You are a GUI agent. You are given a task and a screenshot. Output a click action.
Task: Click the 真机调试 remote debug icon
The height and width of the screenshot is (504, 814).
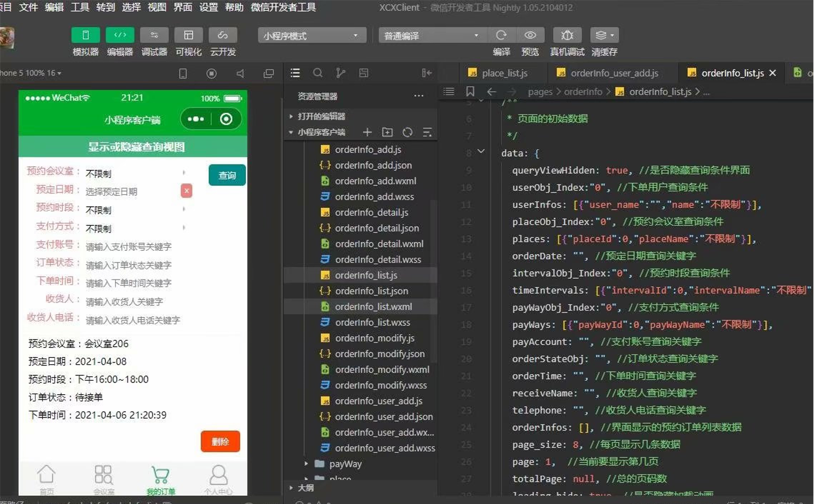(567, 35)
